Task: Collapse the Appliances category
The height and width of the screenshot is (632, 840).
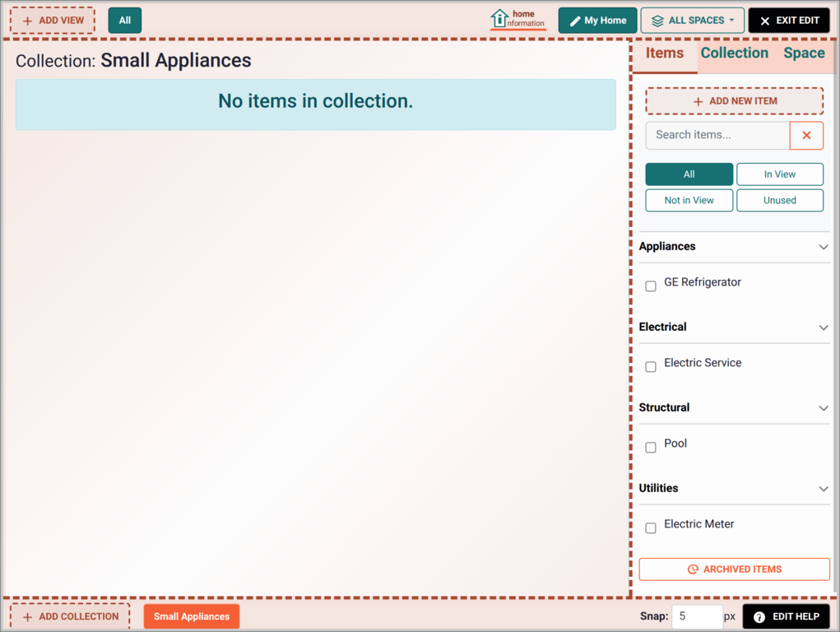Action: pos(824,247)
